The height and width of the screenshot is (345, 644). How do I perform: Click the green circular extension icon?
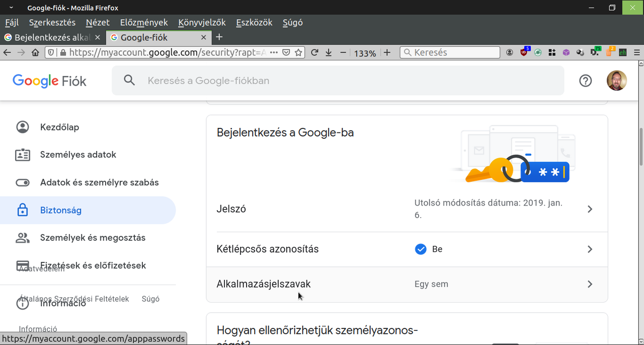point(538,52)
